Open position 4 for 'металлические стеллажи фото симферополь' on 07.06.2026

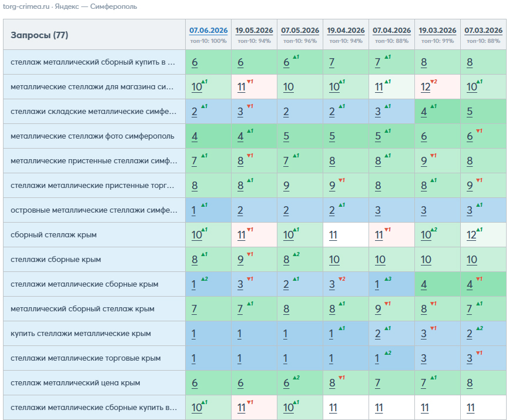pos(195,136)
